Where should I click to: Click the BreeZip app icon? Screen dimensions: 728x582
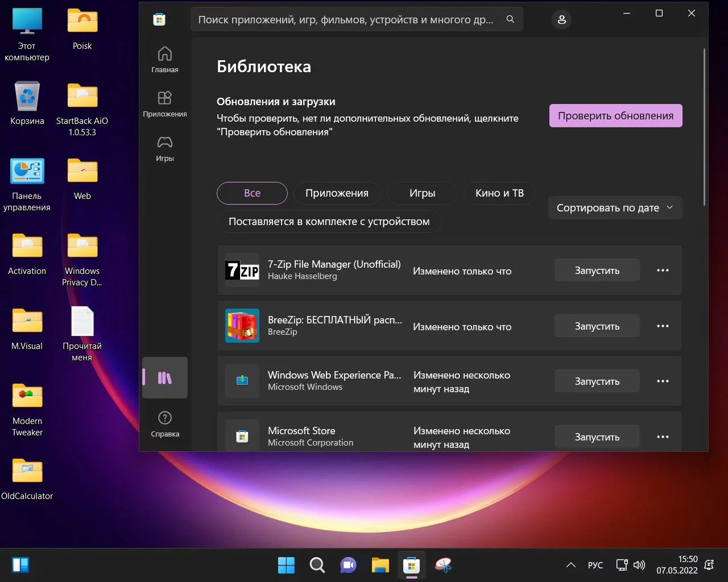pos(242,326)
